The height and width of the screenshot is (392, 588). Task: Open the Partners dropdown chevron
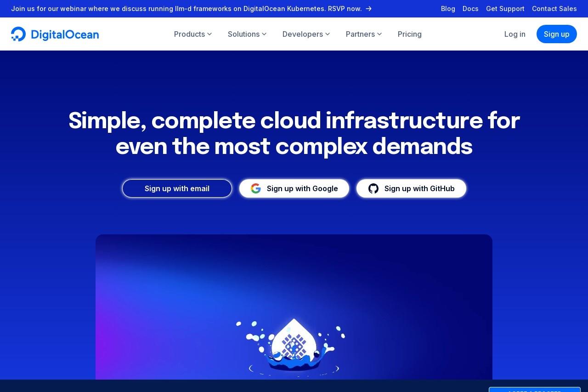point(379,34)
